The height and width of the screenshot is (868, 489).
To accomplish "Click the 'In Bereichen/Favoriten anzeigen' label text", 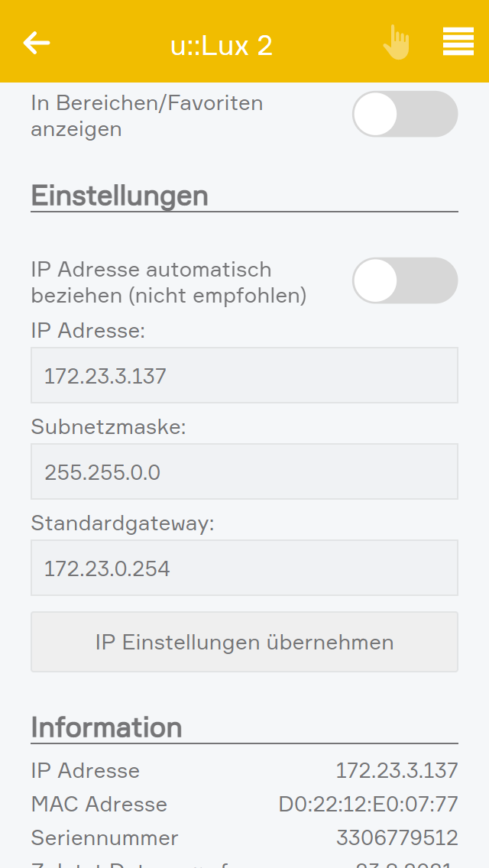I will 147,115.
